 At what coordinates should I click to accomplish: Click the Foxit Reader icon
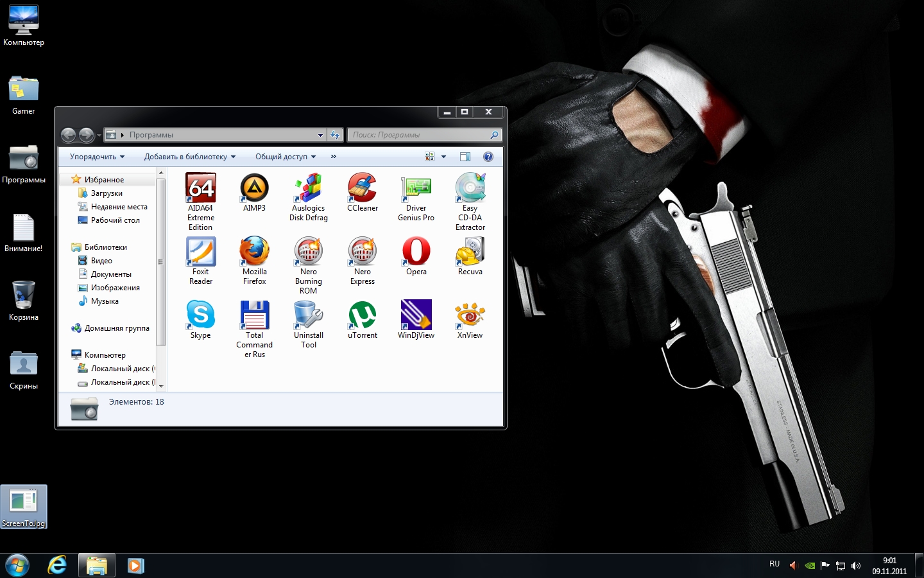click(201, 261)
